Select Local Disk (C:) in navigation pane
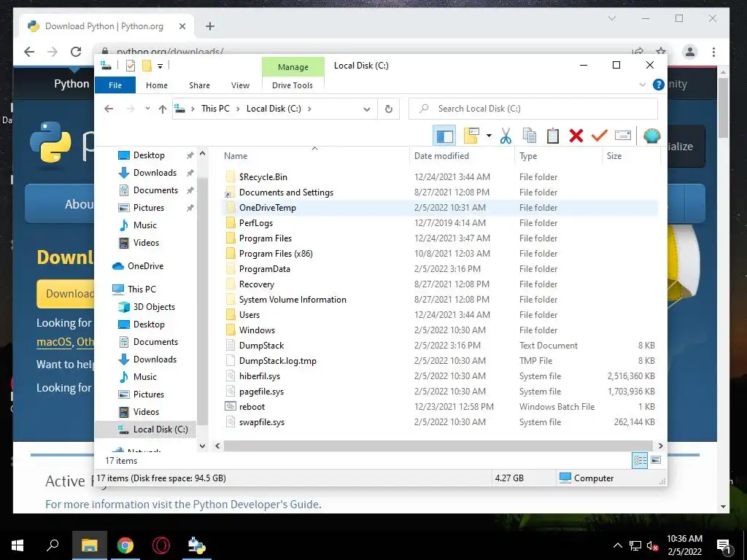 pos(146,429)
